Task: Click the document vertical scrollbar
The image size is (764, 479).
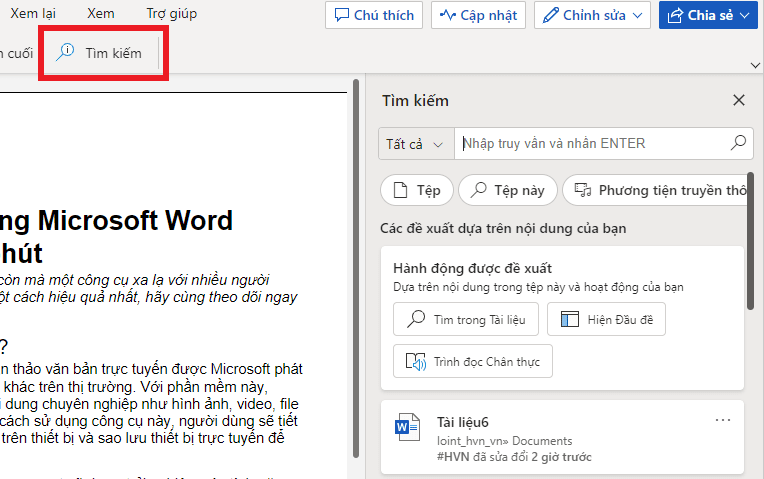Action: pos(356,268)
